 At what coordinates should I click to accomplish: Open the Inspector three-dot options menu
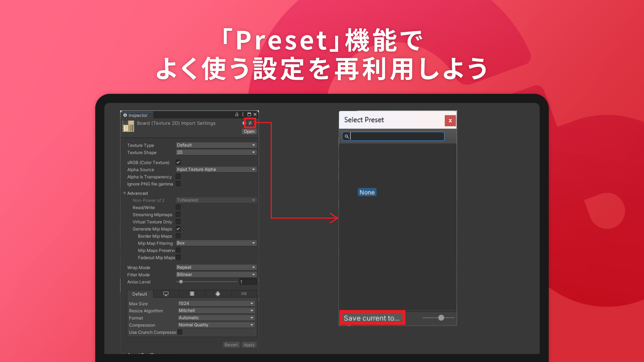tap(243, 114)
